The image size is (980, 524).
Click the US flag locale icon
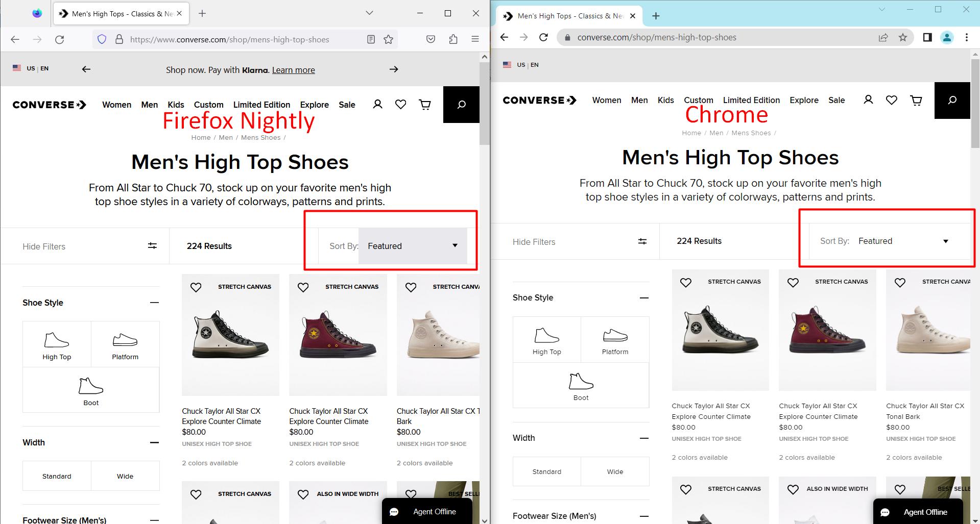[x=17, y=68]
